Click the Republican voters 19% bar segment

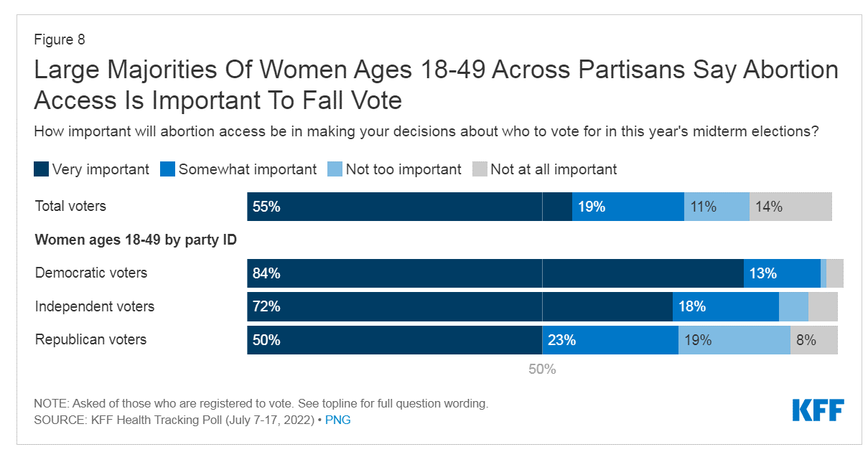[734, 340]
